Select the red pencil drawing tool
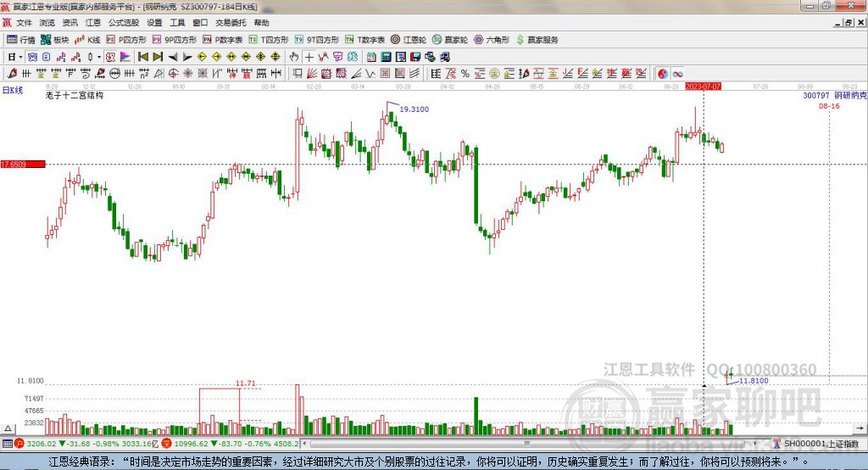Screen dimensions: 868x470 pos(12,73)
